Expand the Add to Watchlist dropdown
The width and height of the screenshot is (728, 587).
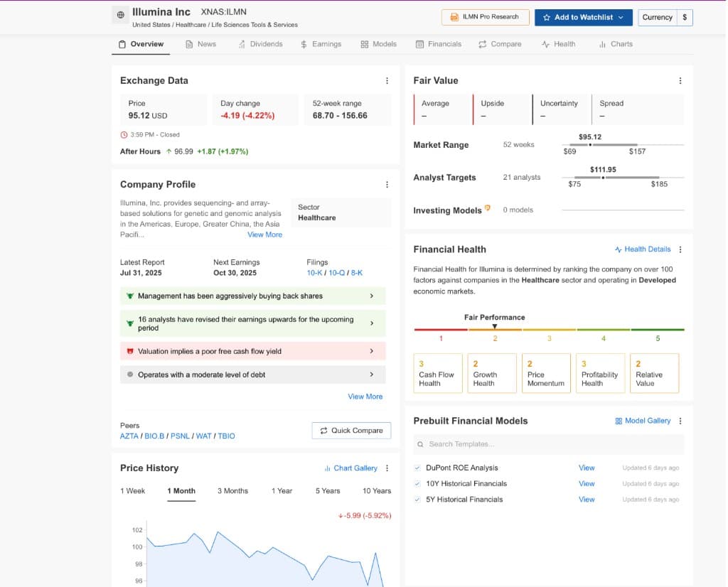click(x=621, y=17)
